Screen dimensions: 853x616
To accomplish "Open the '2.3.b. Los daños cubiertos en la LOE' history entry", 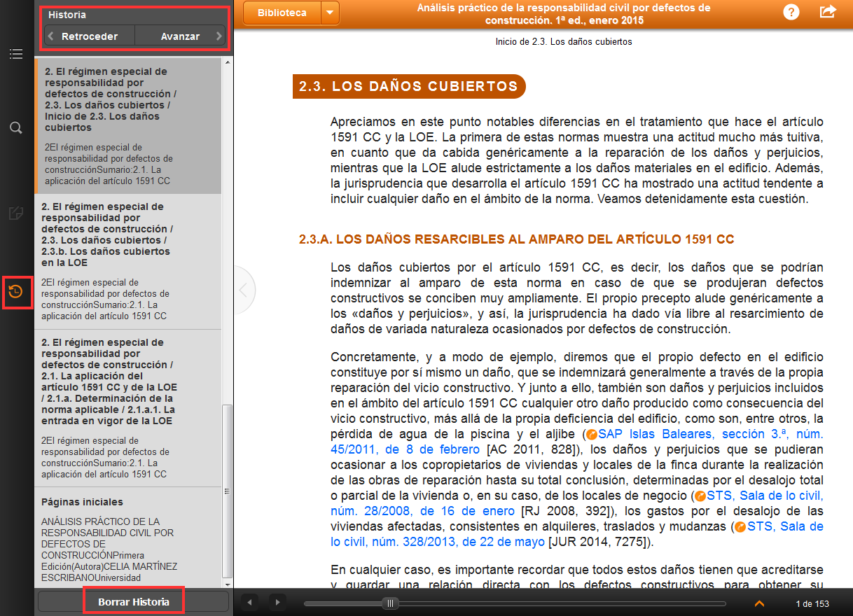I will 127,262.
